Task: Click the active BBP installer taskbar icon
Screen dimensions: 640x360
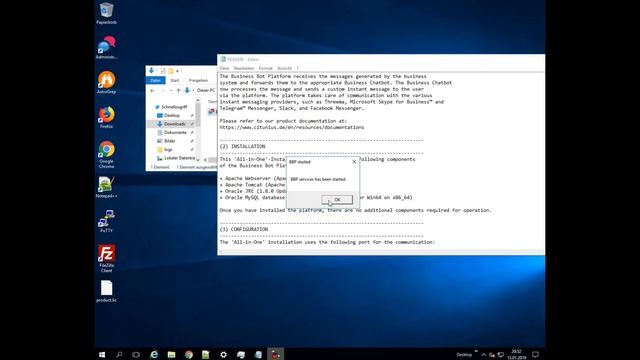Action: [x=276, y=354]
